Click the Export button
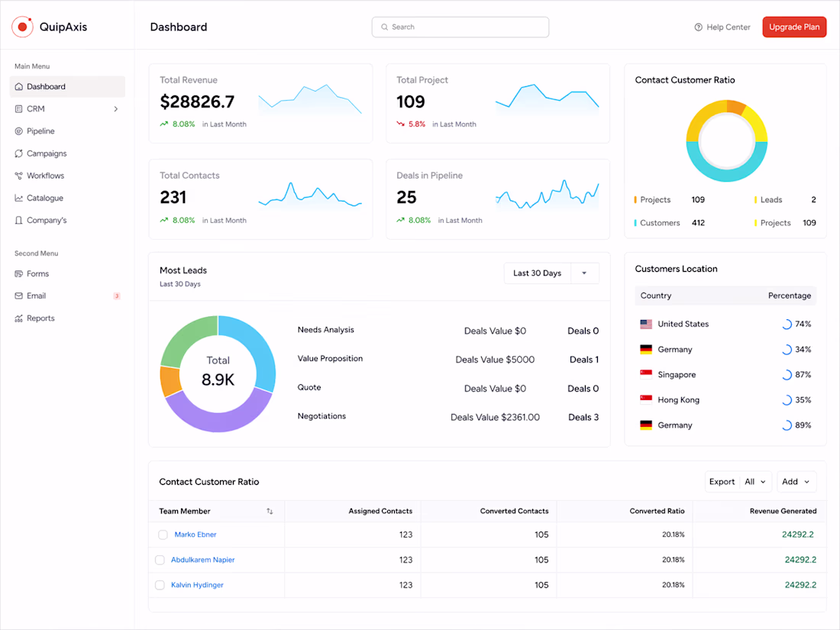 722,482
